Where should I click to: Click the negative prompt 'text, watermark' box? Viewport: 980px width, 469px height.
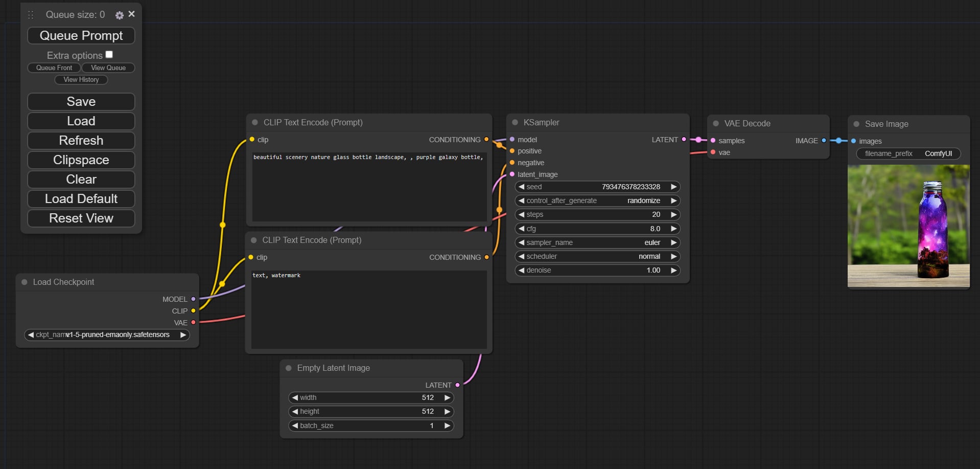pyautogui.click(x=369, y=309)
